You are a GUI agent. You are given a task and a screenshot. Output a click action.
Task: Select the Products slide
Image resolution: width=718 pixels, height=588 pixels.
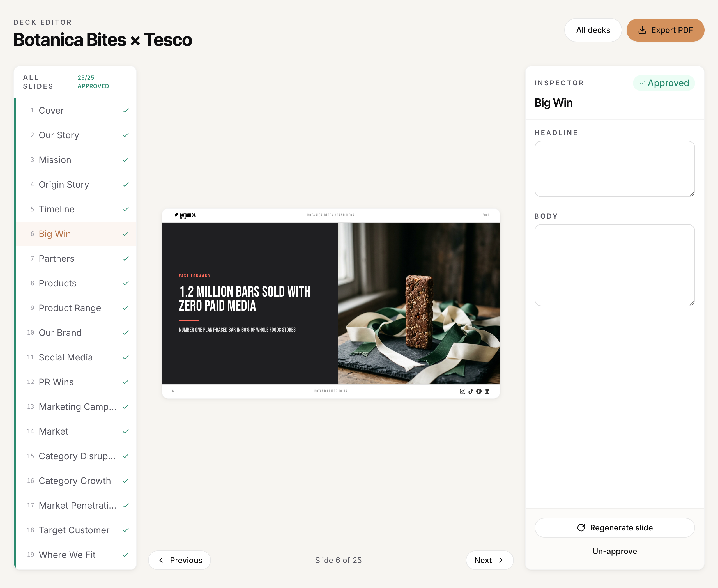click(x=76, y=284)
